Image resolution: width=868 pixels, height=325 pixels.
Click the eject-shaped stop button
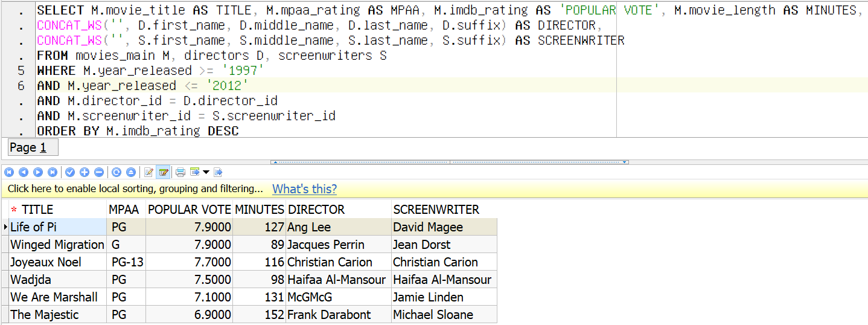pyautogui.click(x=131, y=172)
